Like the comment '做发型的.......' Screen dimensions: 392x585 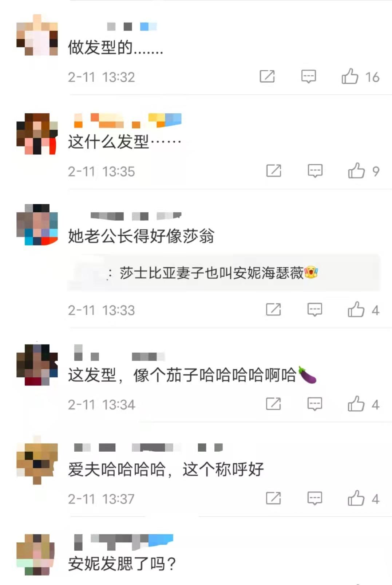[x=350, y=76]
